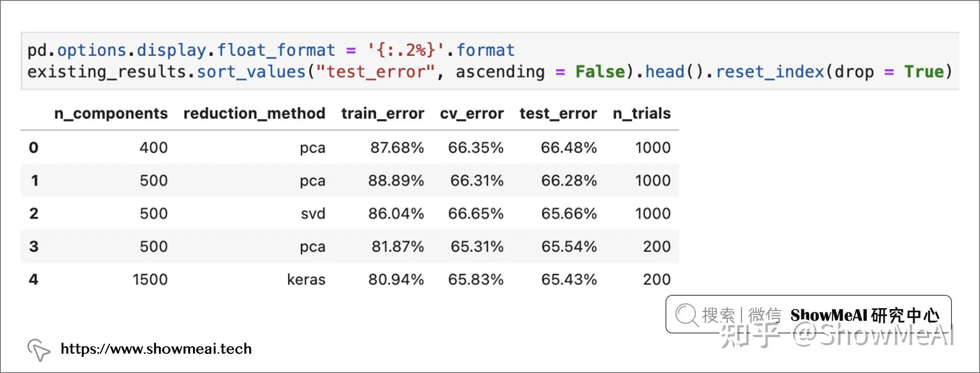Click the 知乎 @ShowMeAI watermark text

[837, 335]
